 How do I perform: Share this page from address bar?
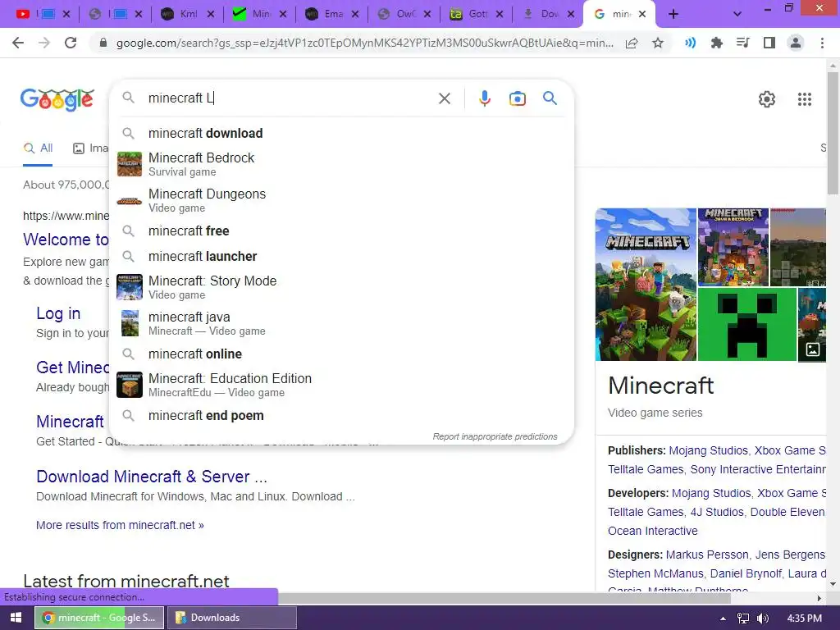click(632, 43)
